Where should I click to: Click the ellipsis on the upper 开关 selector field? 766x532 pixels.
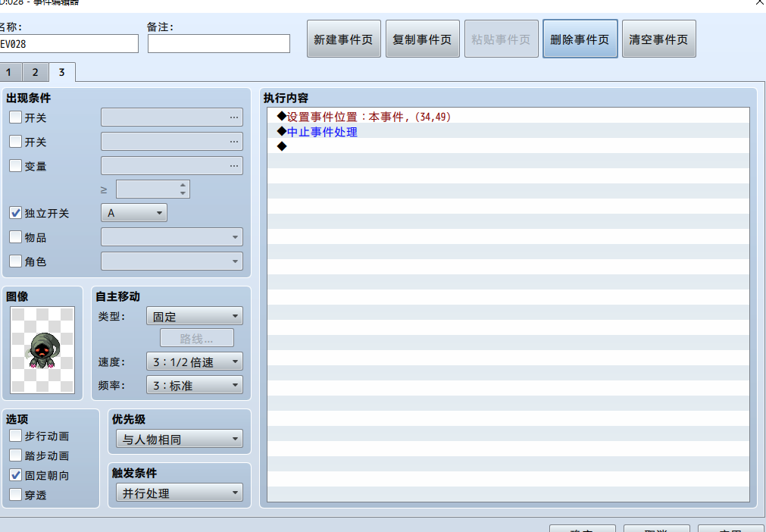click(234, 117)
